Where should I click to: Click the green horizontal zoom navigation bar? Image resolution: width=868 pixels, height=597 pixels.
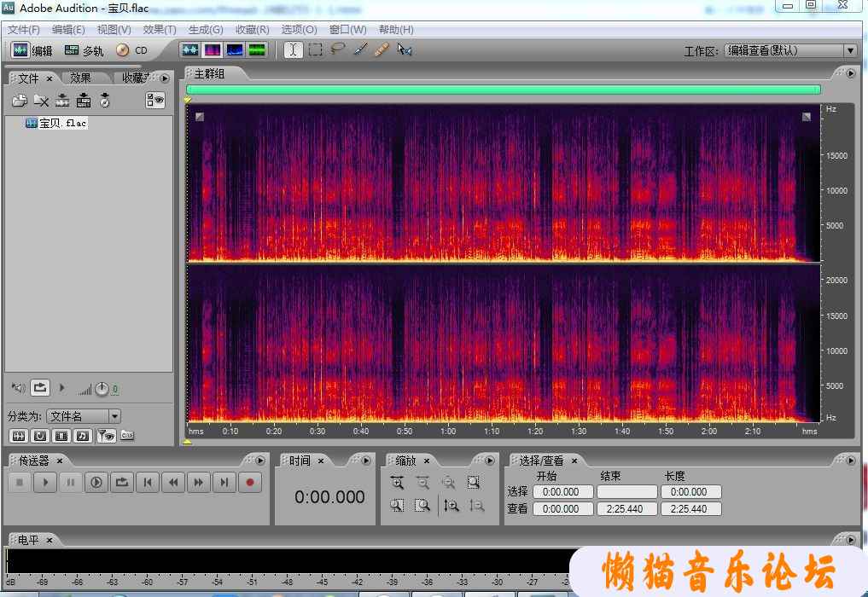[x=504, y=90]
